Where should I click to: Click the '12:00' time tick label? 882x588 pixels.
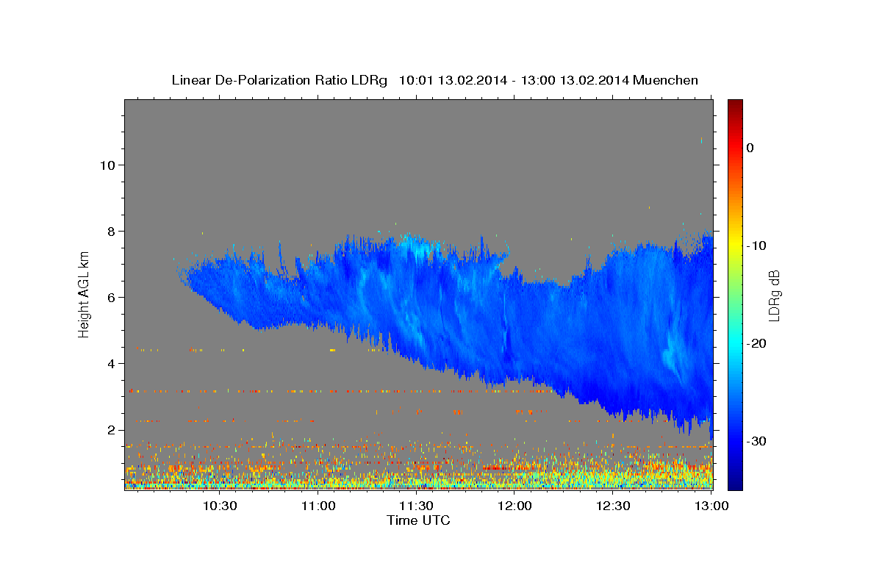[x=515, y=506]
